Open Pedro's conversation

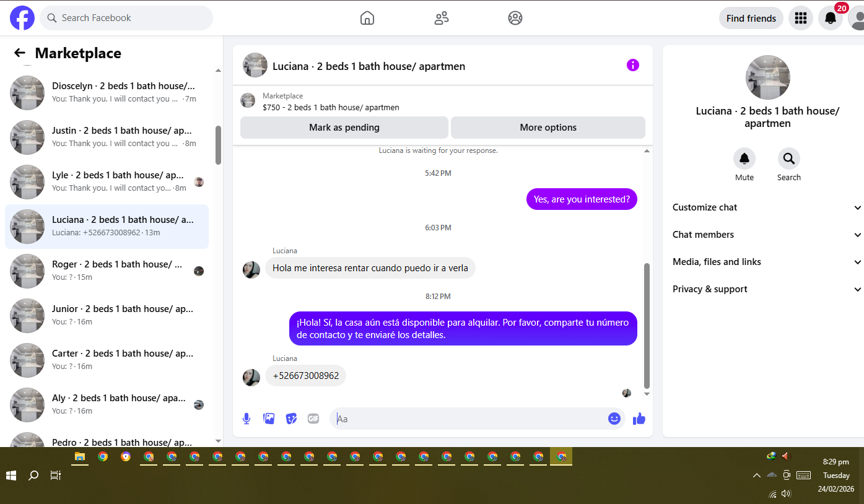[107, 438]
